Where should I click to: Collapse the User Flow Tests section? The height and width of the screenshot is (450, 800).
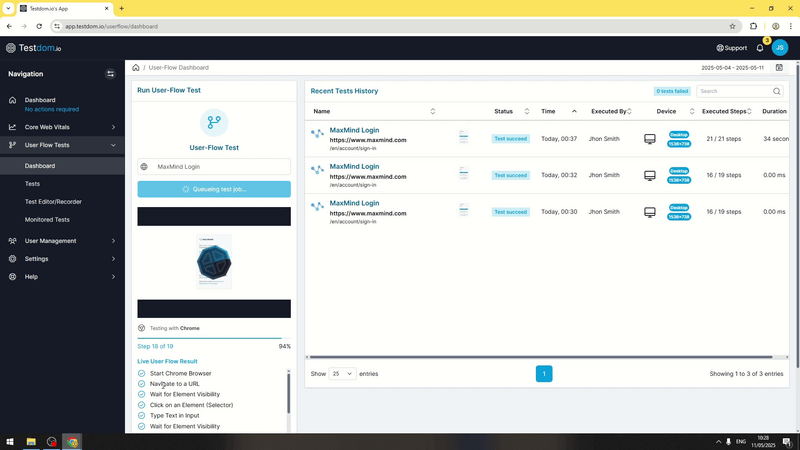[x=62, y=145]
